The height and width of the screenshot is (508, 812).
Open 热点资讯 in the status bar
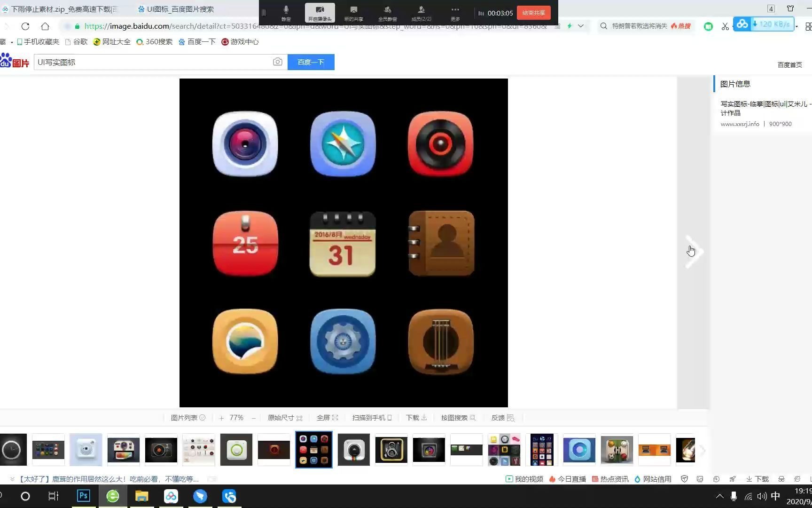coord(610,479)
